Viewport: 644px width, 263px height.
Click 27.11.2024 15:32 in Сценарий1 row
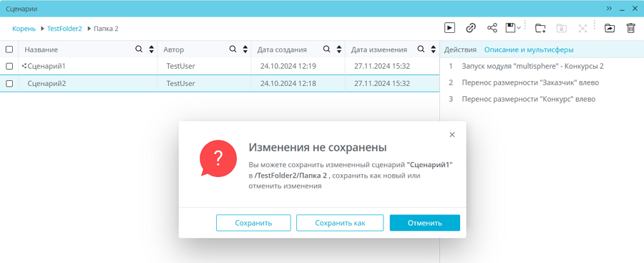[x=382, y=66]
